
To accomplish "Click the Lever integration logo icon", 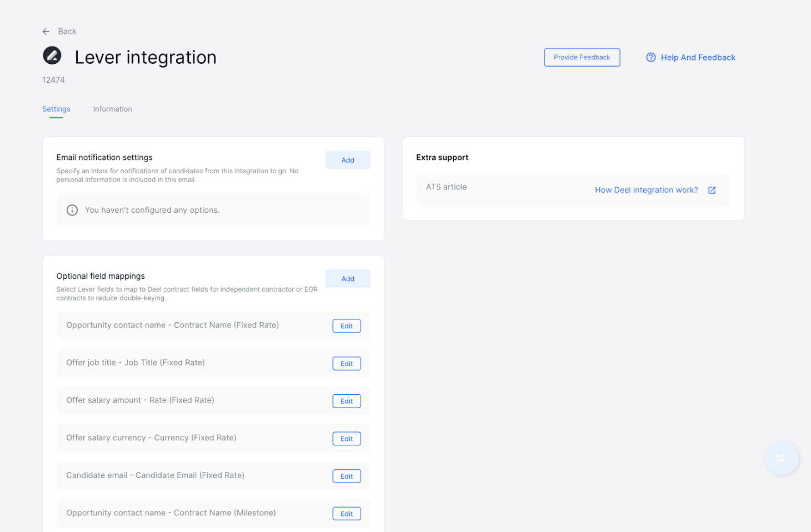I will [x=52, y=56].
